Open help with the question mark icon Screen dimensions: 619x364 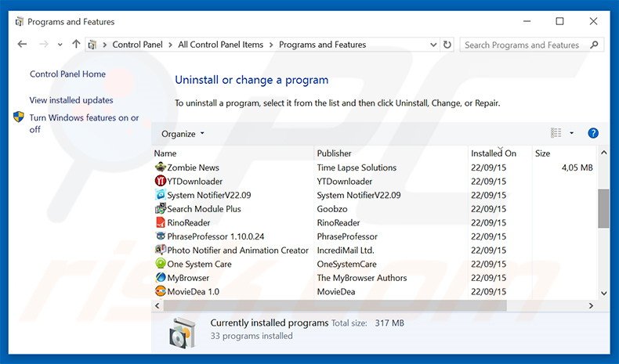pyautogui.click(x=593, y=133)
